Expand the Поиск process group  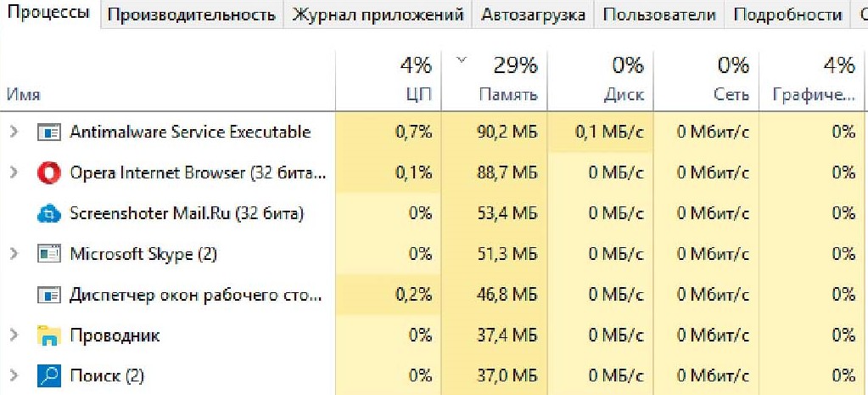(x=13, y=375)
